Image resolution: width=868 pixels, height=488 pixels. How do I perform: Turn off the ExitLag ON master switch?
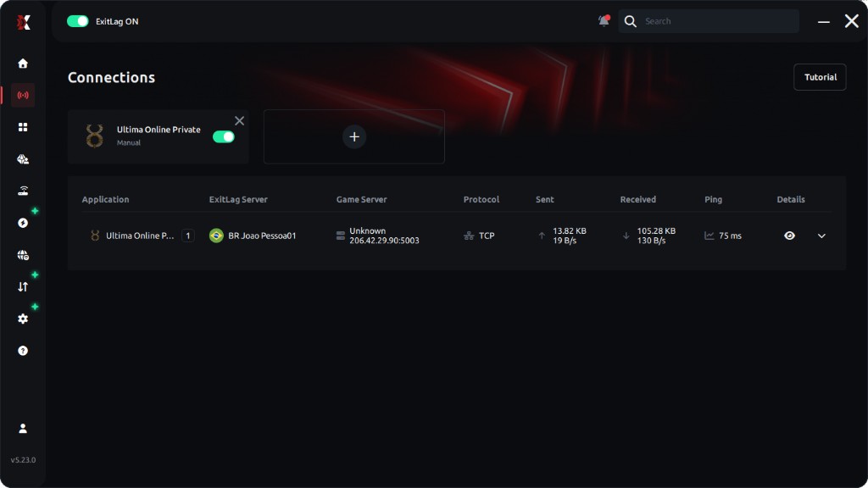(x=77, y=21)
